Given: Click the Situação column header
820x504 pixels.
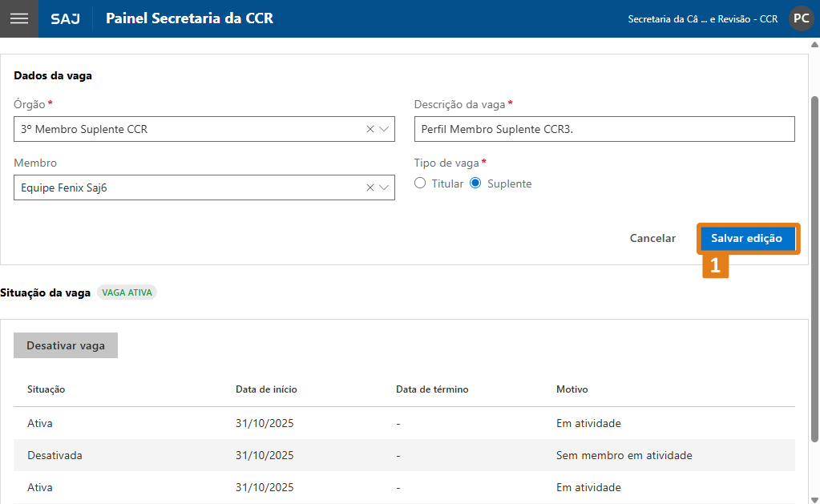Looking at the screenshot, I should (x=46, y=389).
